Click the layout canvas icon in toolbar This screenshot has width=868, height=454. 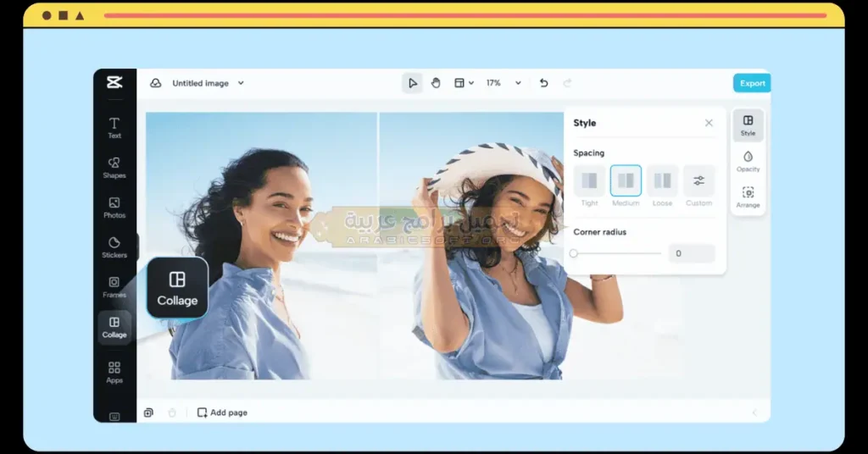[x=459, y=83]
